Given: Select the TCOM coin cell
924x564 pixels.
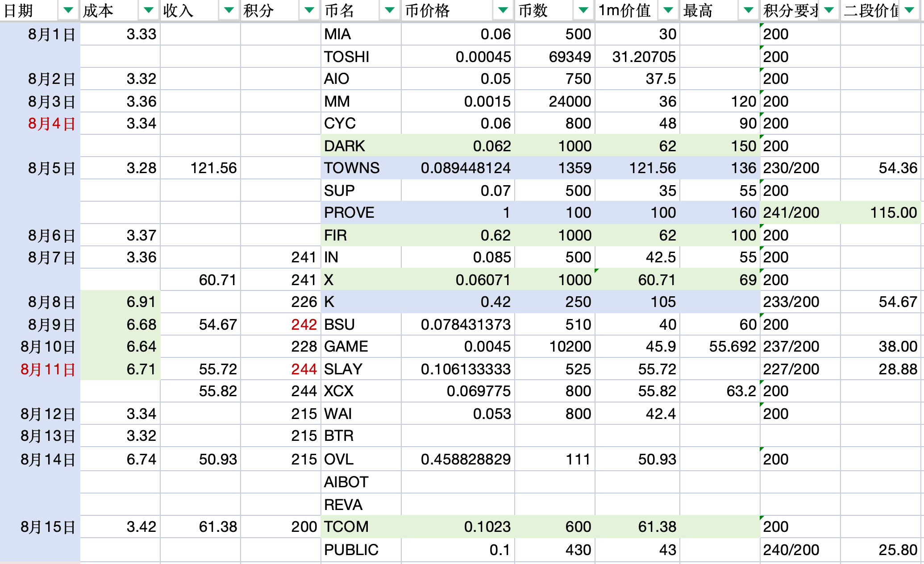Looking at the screenshot, I should point(346,527).
